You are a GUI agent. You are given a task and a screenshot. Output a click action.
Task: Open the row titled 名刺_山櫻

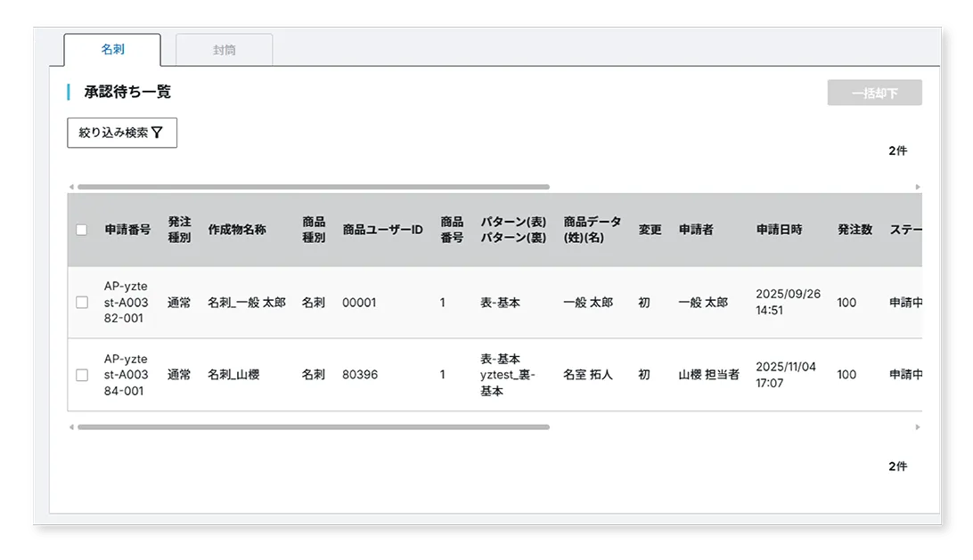[x=232, y=375]
